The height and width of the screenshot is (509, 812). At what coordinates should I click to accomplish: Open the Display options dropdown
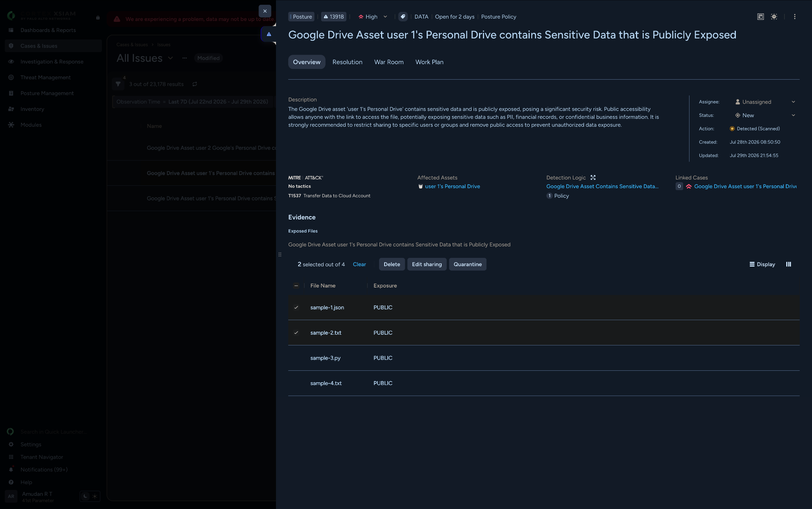(x=762, y=264)
